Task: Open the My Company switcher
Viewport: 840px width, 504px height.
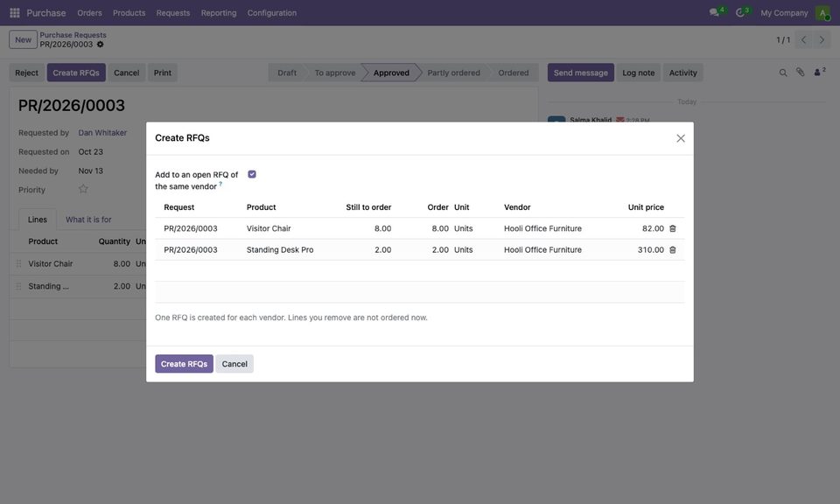Action: [x=784, y=13]
